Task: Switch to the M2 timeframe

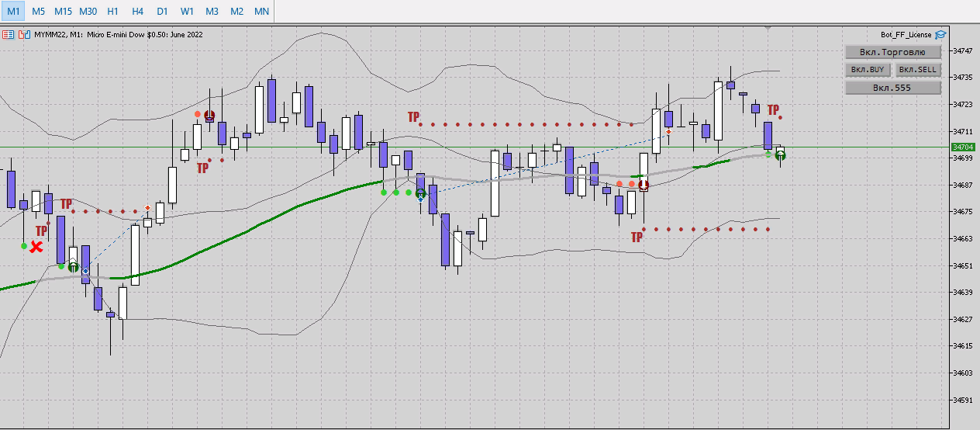Action: pos(236,11)
